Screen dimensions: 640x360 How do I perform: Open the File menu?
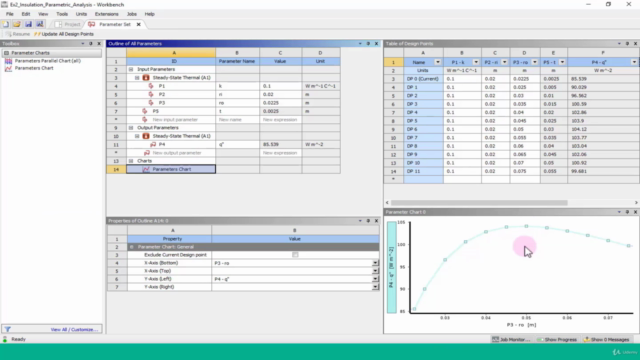click(x=9, y=14)
